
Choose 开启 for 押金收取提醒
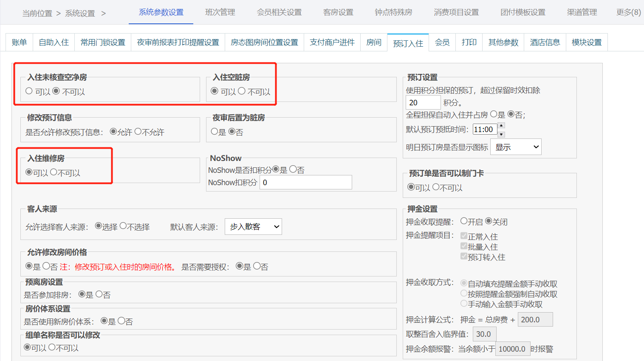(x=464, y=221)
